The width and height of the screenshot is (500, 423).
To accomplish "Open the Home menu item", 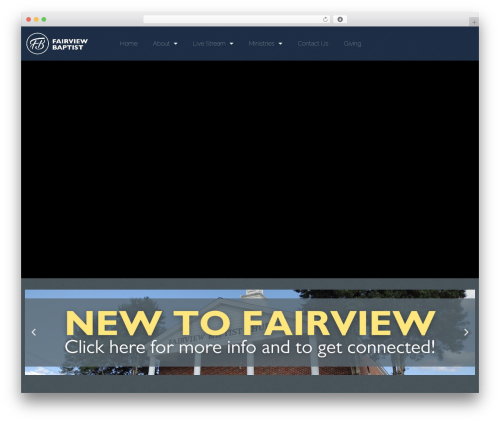I will tap(128, 44).
